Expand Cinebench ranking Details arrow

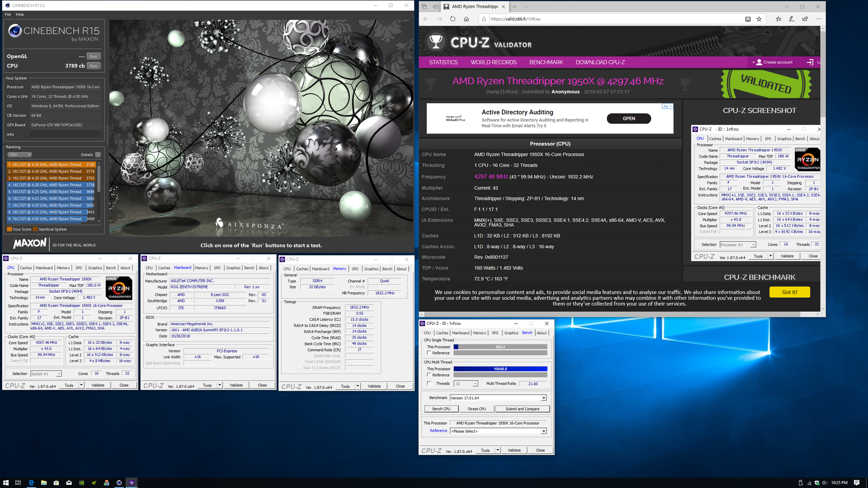pyautogui.click(x=98, y=155)
